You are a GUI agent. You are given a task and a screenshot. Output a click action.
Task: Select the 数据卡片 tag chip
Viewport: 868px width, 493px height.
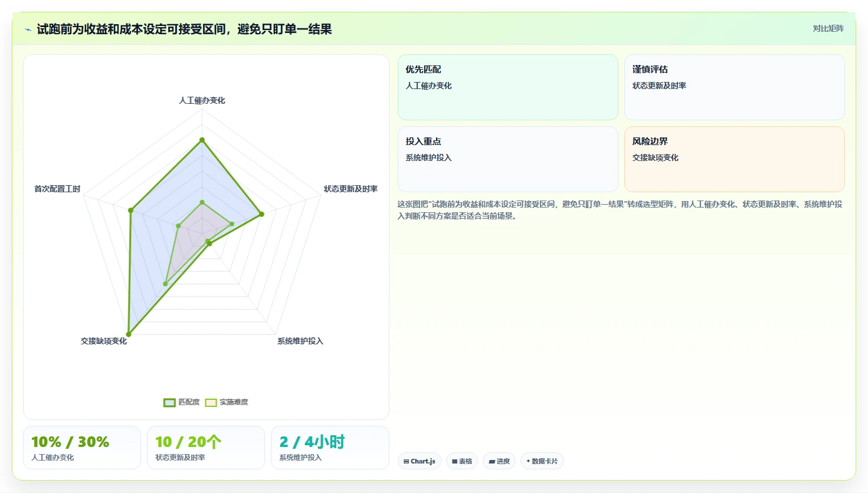(x=542, y=461)
